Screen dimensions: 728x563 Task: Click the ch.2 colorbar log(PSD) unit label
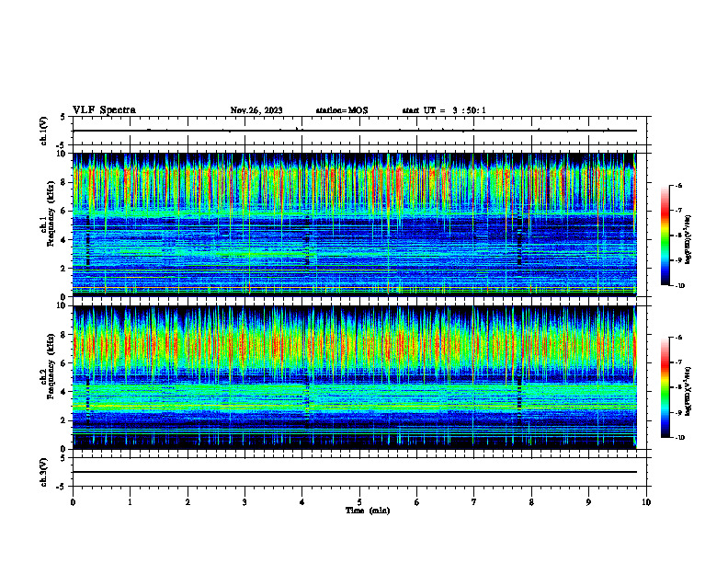click(x=688, y=391)
